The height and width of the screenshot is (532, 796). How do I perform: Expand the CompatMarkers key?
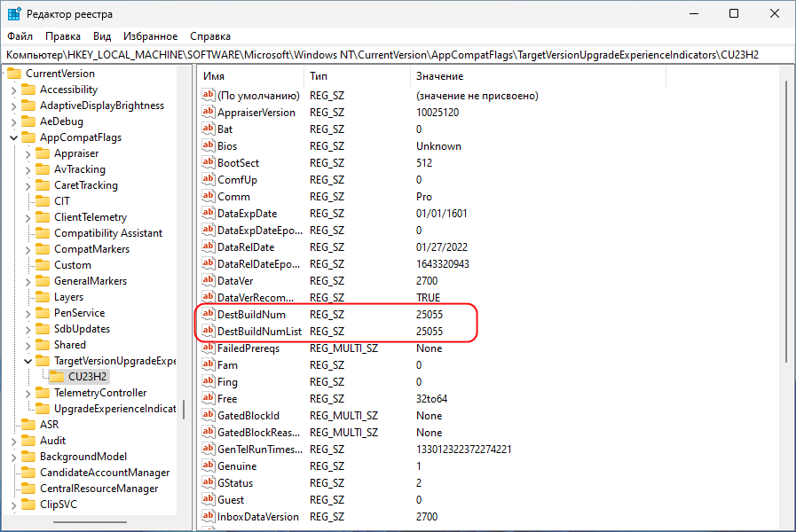pos(28,249)
